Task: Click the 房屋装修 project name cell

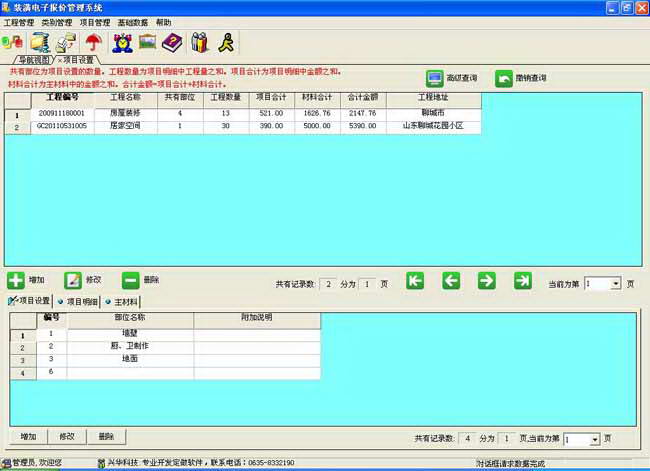Action: pos(126,113)
